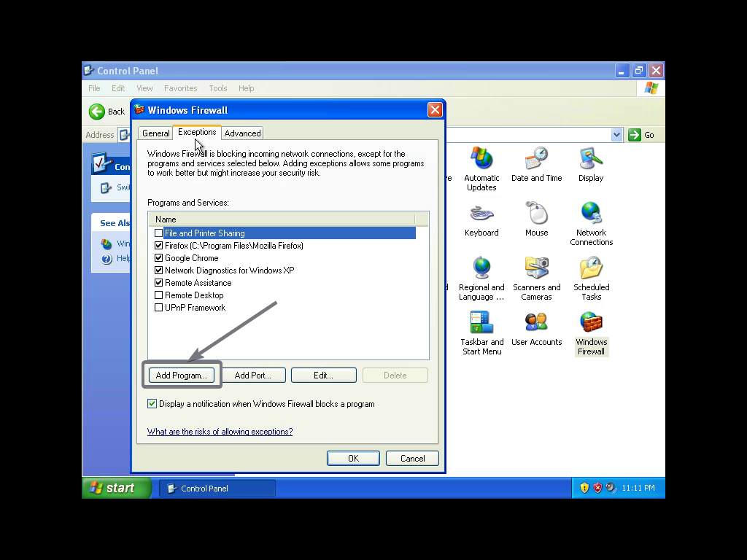Click the Name column header
747x560 pixels.
(282, 219)
